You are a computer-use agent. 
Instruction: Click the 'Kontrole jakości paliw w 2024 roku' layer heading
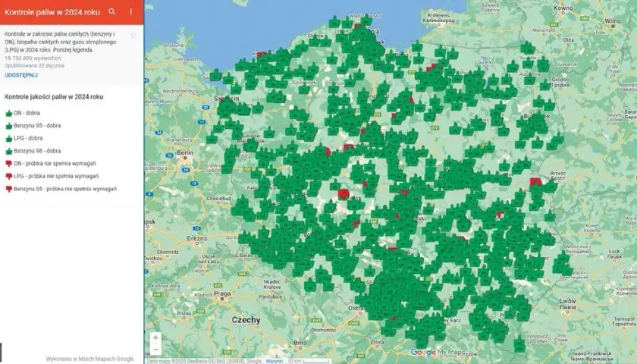pyautogui.click(x=54, y=97)
